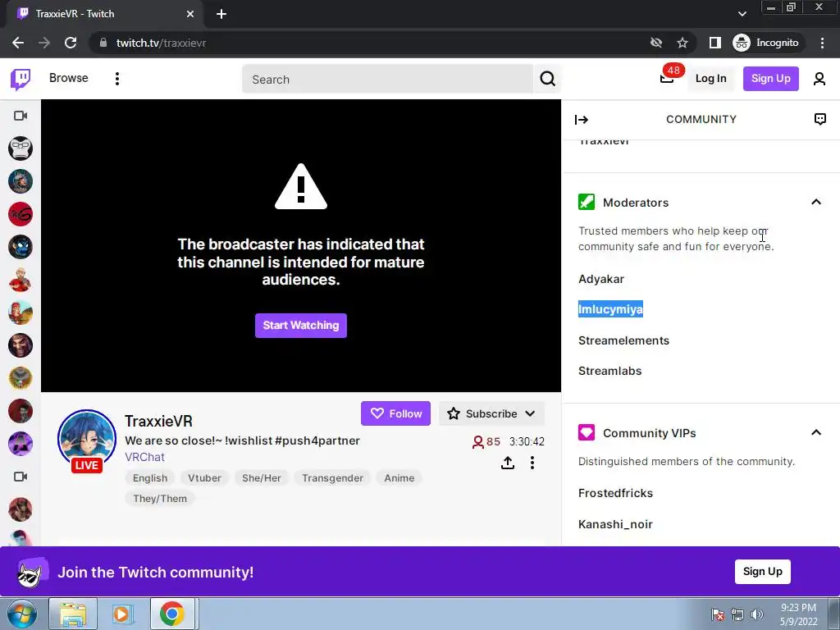Click Start Watching button

[x=300, y=326]
